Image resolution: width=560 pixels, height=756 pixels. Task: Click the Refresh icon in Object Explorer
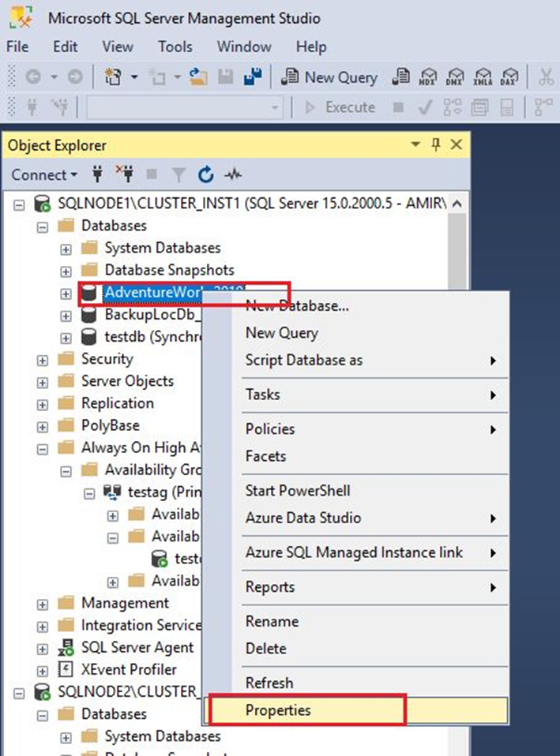pyautogui.click(x=206, y=174)
